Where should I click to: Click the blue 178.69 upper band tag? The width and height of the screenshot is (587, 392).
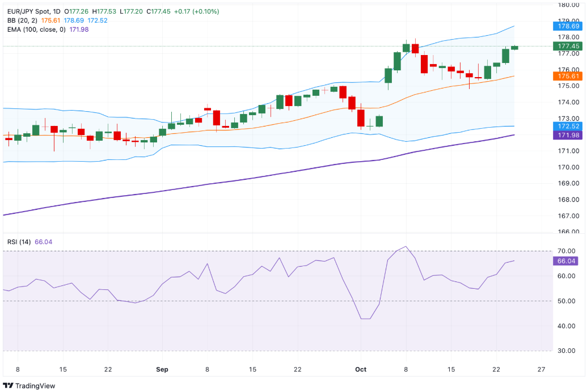tap(569, 26)
